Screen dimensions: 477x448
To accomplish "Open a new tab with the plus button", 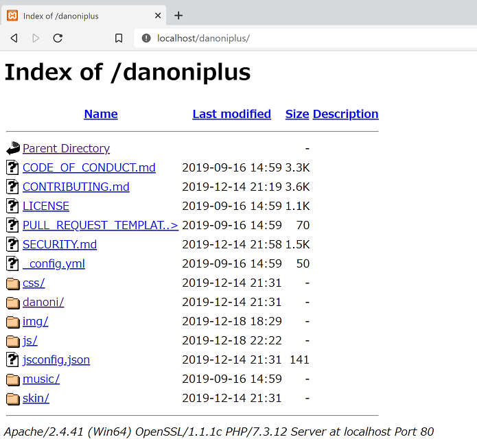I will tap(178, 16).
